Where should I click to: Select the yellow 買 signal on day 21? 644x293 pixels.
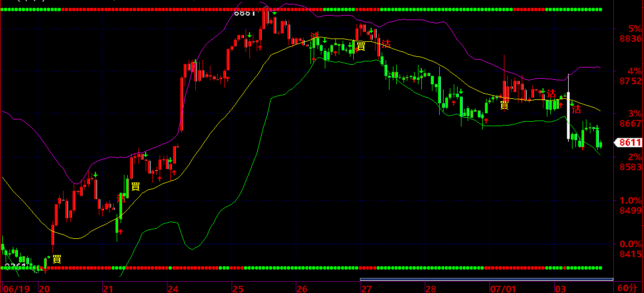[x=136, y=186]
